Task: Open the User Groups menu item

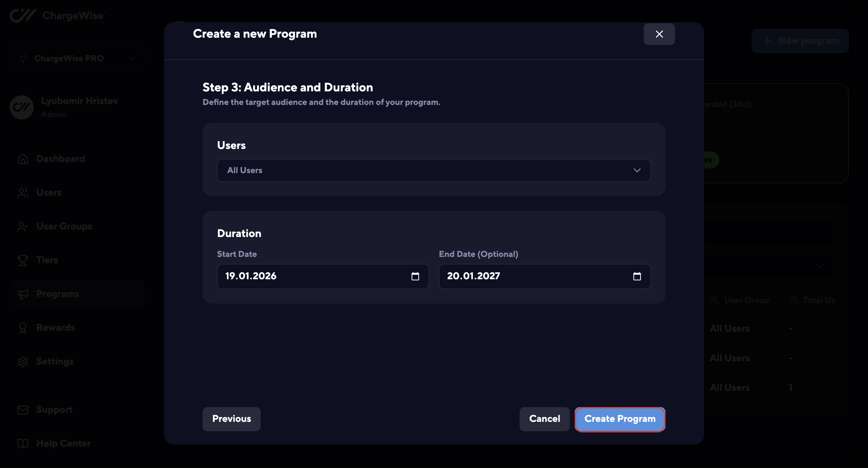Action: coord(64,226)
